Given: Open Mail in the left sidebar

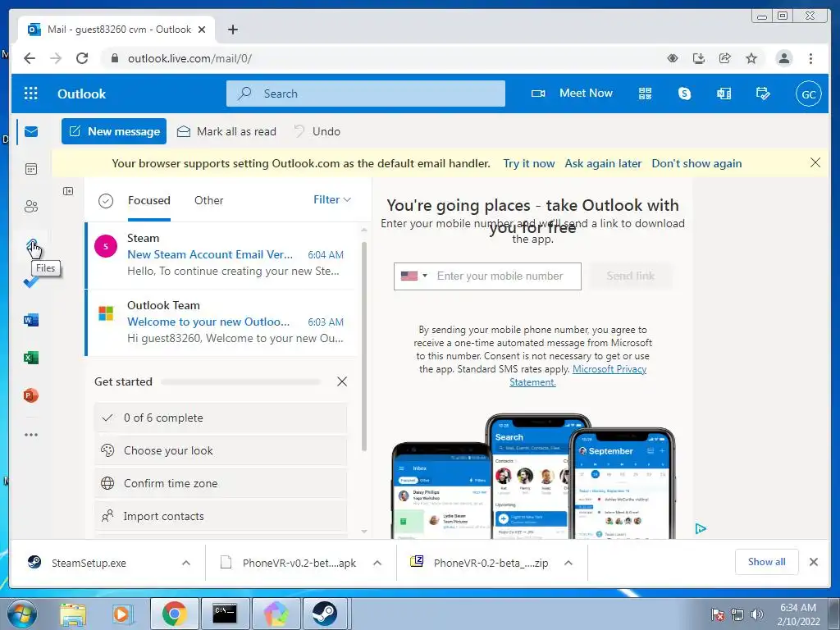Looking at the screenshot, I should [31, 132].
